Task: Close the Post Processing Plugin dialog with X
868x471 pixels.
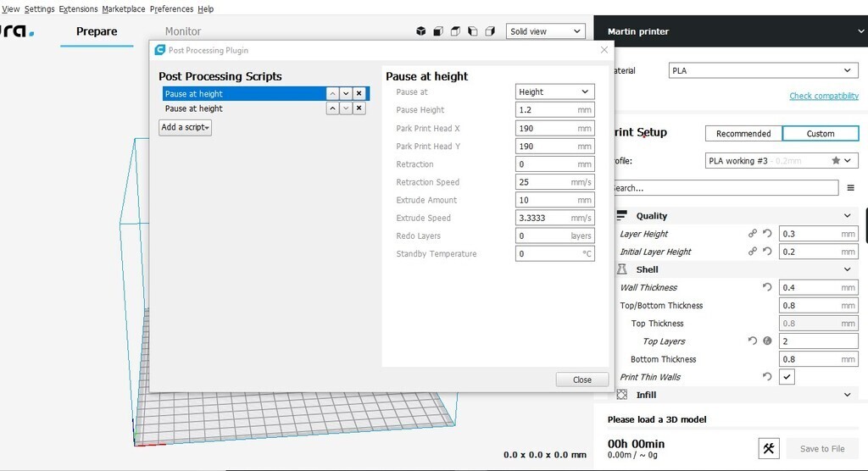Action: click(x=604, y=50)
